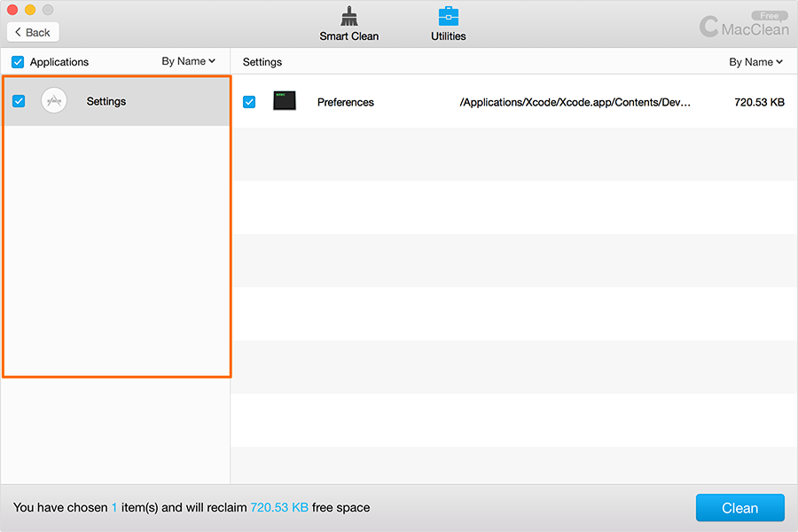Click the Free badge near MacClean

770,16
